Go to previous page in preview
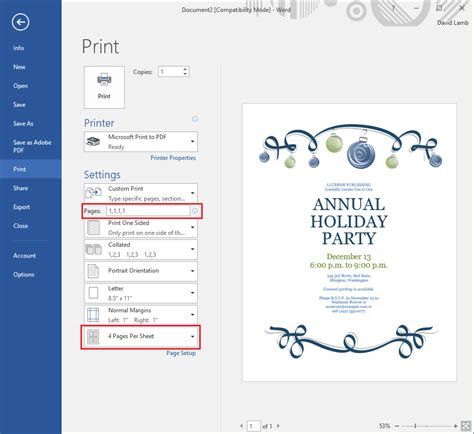 pos(242,426)
